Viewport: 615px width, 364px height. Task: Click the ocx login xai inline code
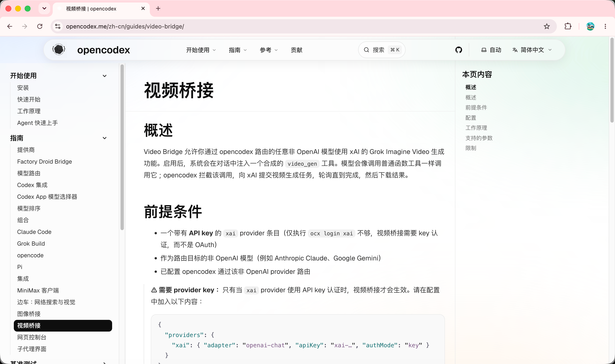pyautogui.click(x=332, y=233)
